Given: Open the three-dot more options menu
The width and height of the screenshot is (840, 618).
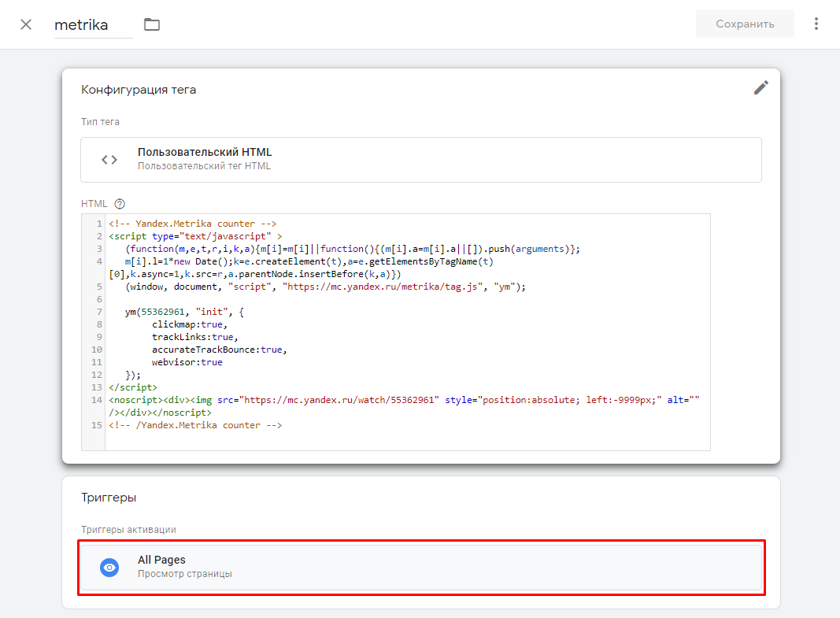Looking at the screenshot, I should point(816,24).
